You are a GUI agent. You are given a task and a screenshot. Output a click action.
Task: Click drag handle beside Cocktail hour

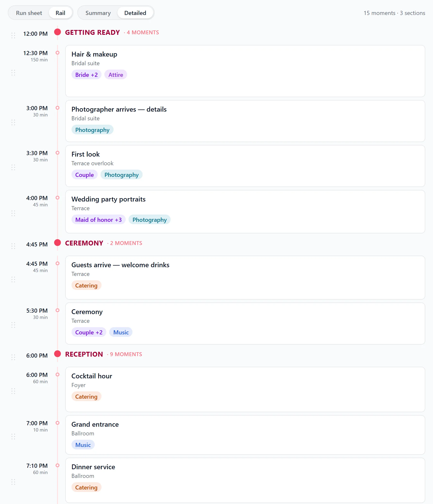point(13,391)
